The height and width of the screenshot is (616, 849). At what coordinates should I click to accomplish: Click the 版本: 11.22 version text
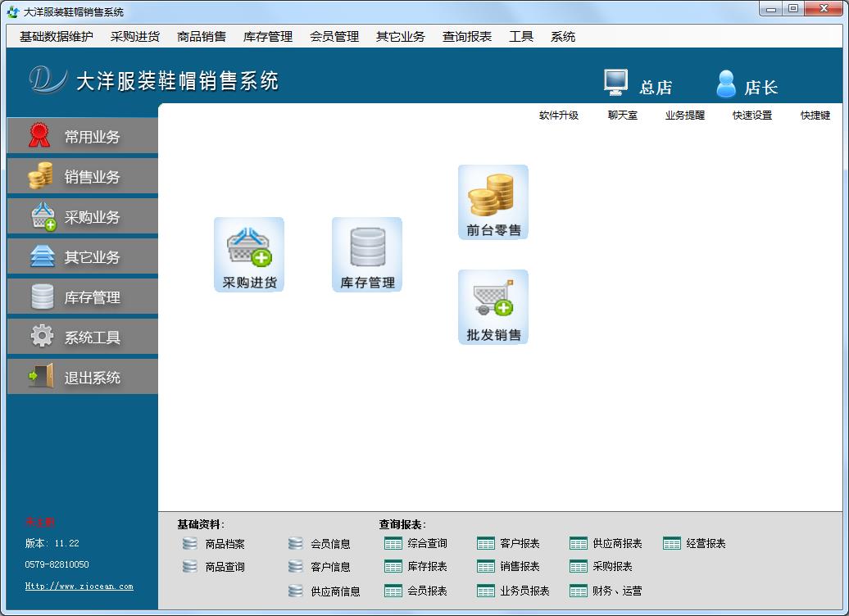pyautogui.click(x=52, y=543)
